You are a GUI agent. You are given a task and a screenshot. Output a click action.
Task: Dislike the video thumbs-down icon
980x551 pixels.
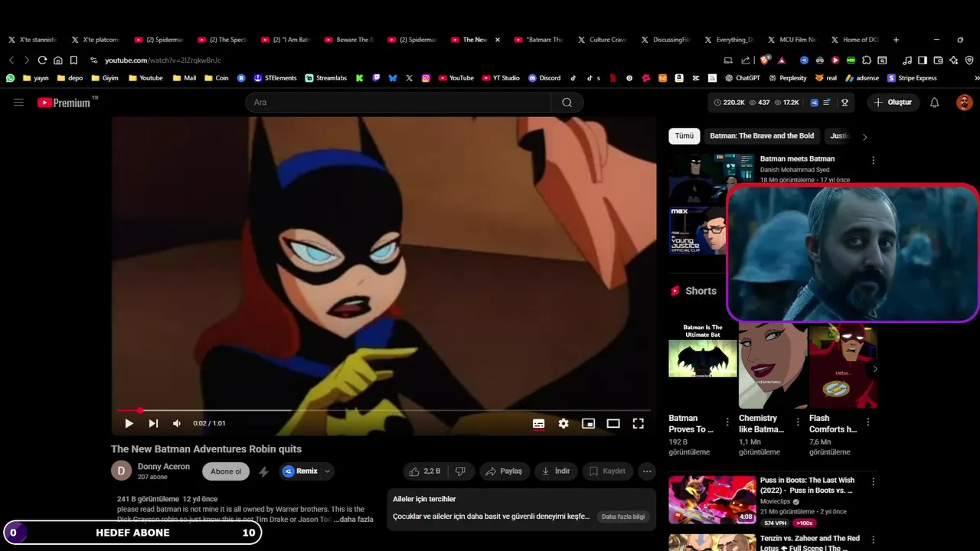(460, 471)
